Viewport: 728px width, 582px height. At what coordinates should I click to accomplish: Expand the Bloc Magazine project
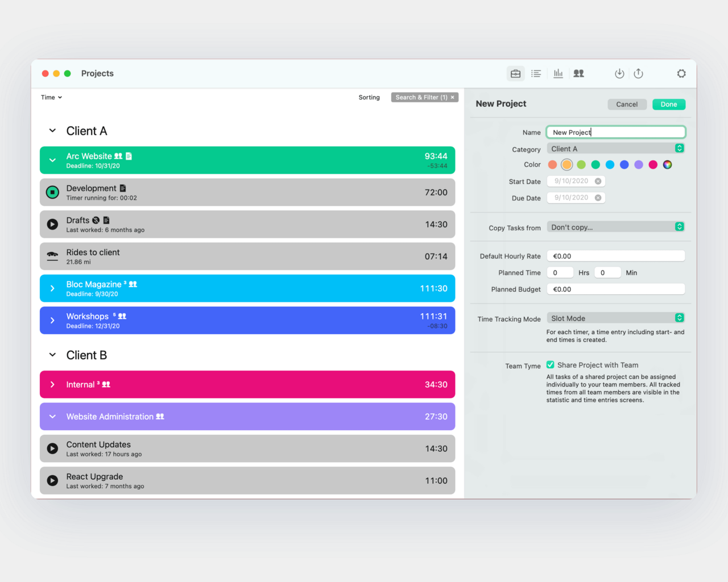tap(52, 289)
